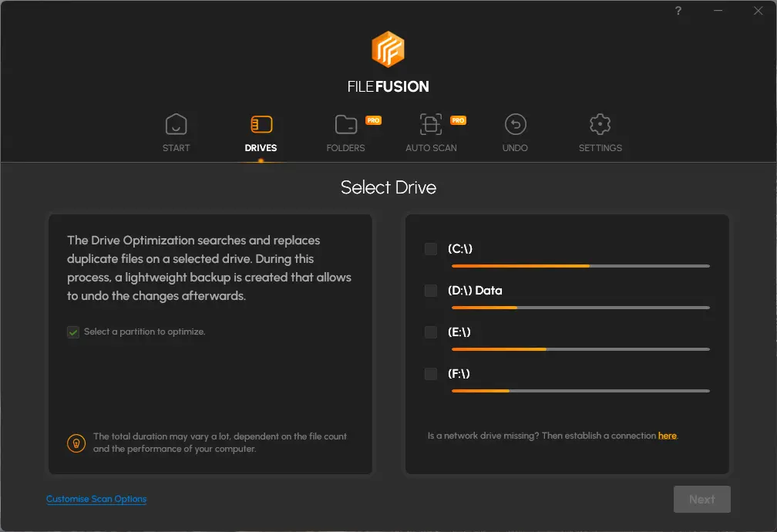Click the FileFusion logo
The height and width of the screenshot is (532, 777).
(x=388, y=49)
